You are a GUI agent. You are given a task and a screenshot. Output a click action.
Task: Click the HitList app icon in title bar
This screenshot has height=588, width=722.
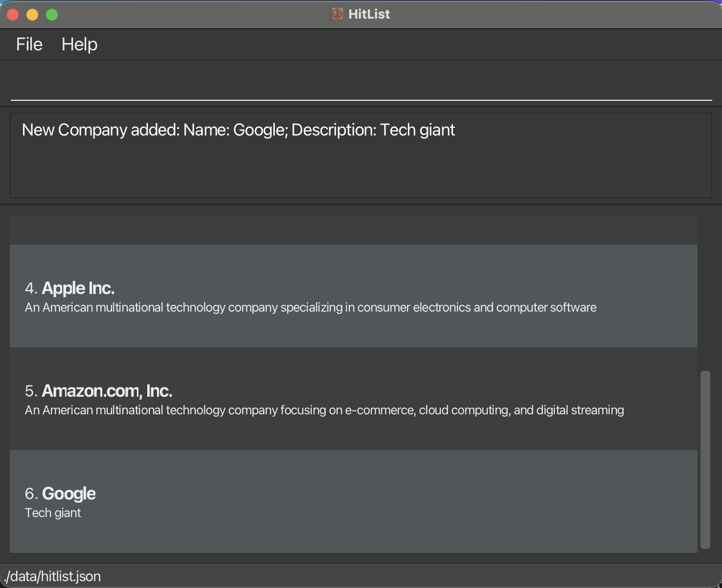click(337, 14)
